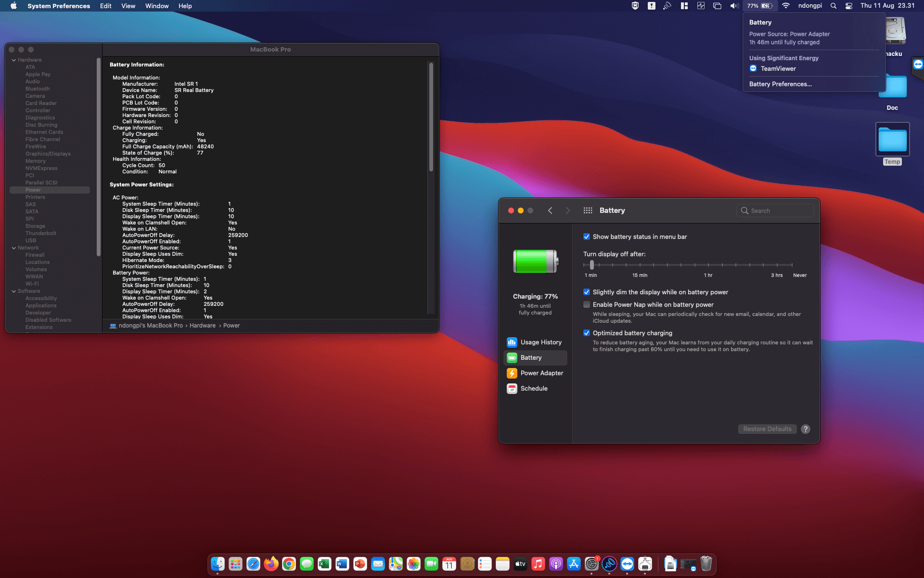This screenshot has width=924, height=578.
Task: Open Microsoft Excel from the Dock
Action: tap(324, 564)
